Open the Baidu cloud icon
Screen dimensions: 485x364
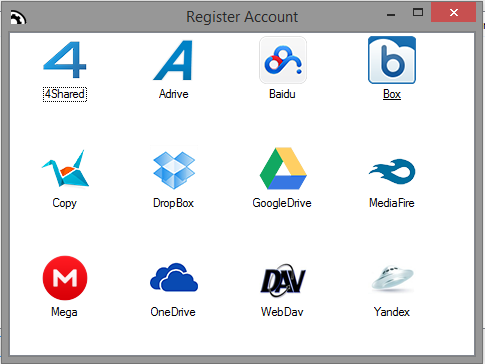(x=283, y=60)
